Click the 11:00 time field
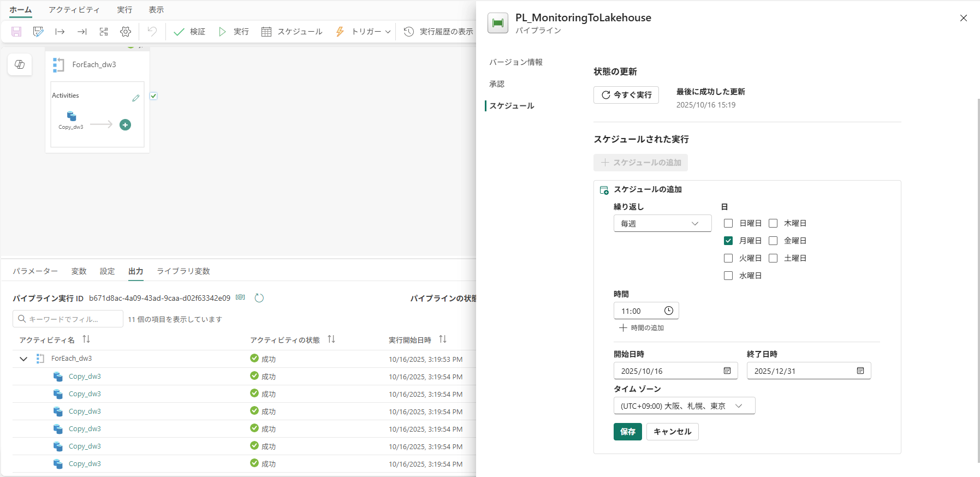This screenshot has width=980, height=477. pyautogui.click(x=646, y=311)
